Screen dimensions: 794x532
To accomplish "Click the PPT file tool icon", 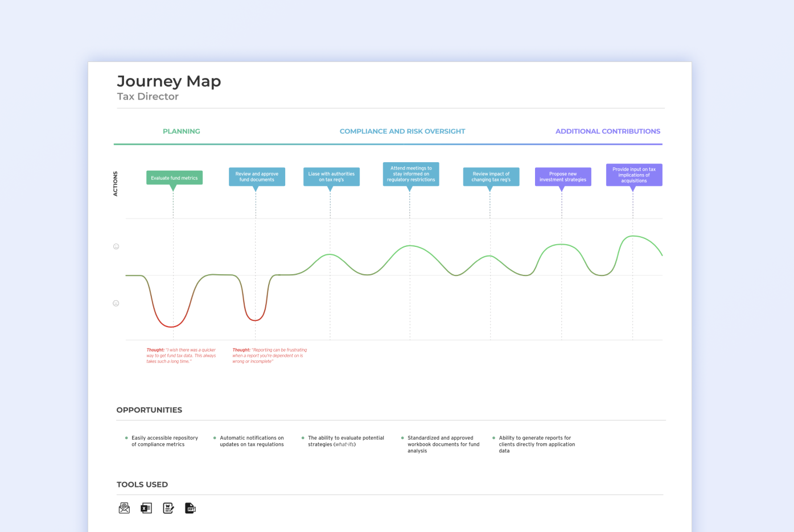I will (x=190, y=508).
